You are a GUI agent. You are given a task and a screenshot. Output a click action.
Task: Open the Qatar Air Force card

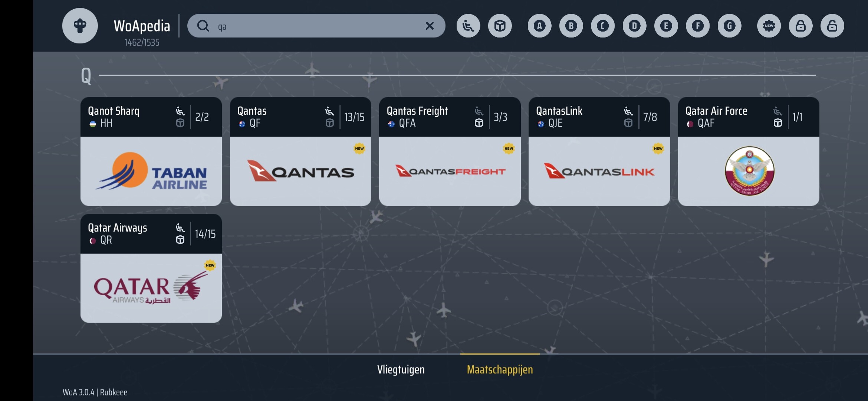[749, 151]
